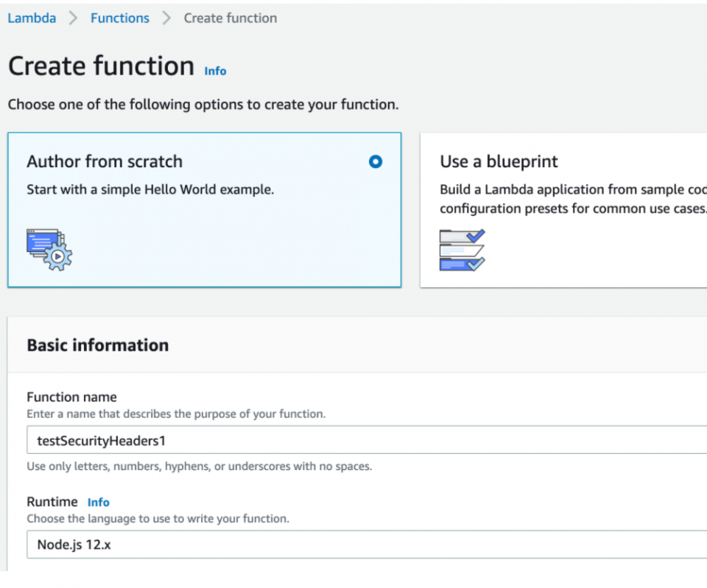Click the Author from scratch card title

point(105,161)
